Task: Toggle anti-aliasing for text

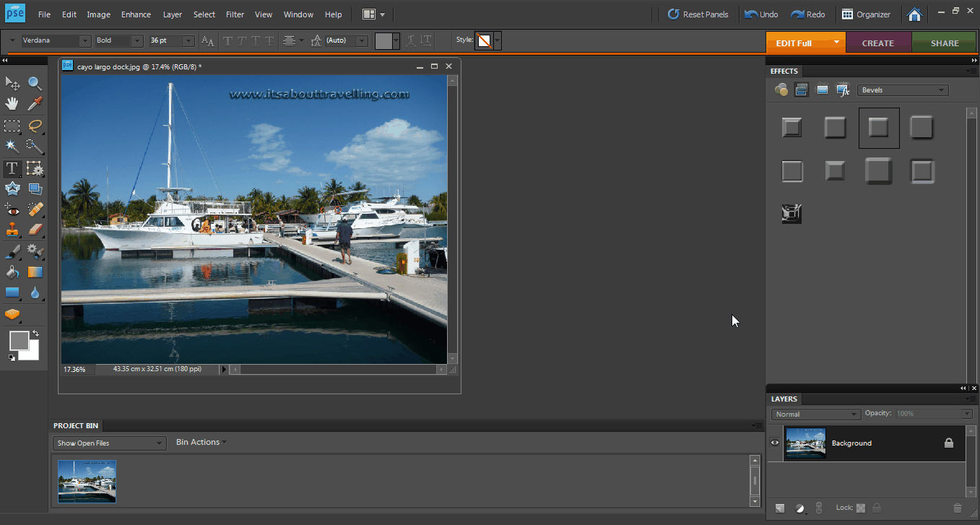Action: 207,41
